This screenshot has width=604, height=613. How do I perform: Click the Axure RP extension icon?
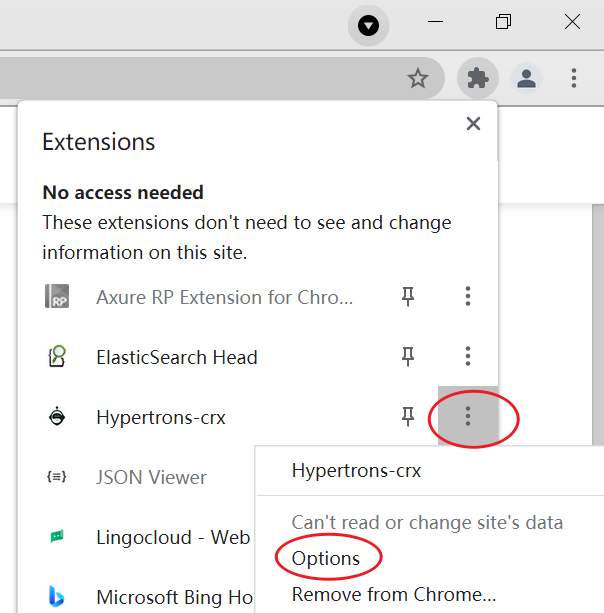coord(58,297)
